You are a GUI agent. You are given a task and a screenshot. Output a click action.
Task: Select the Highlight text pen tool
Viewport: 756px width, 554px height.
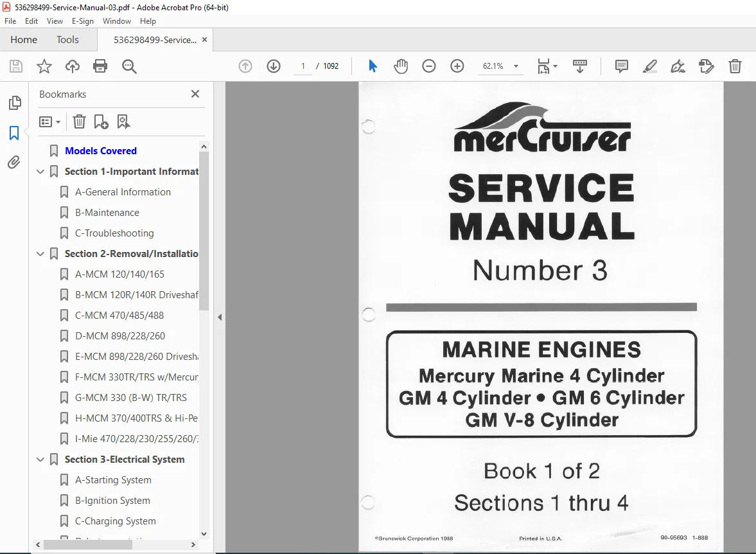650,66
